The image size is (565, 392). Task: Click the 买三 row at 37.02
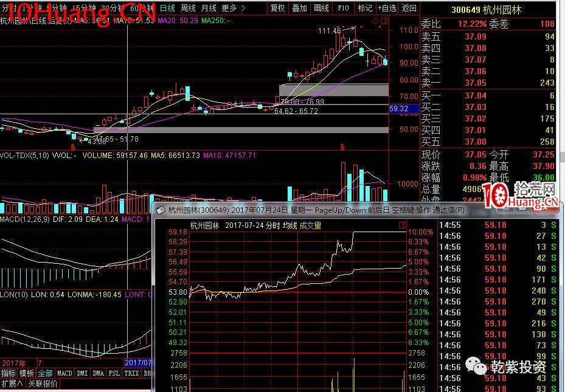(x=488, y=119)
